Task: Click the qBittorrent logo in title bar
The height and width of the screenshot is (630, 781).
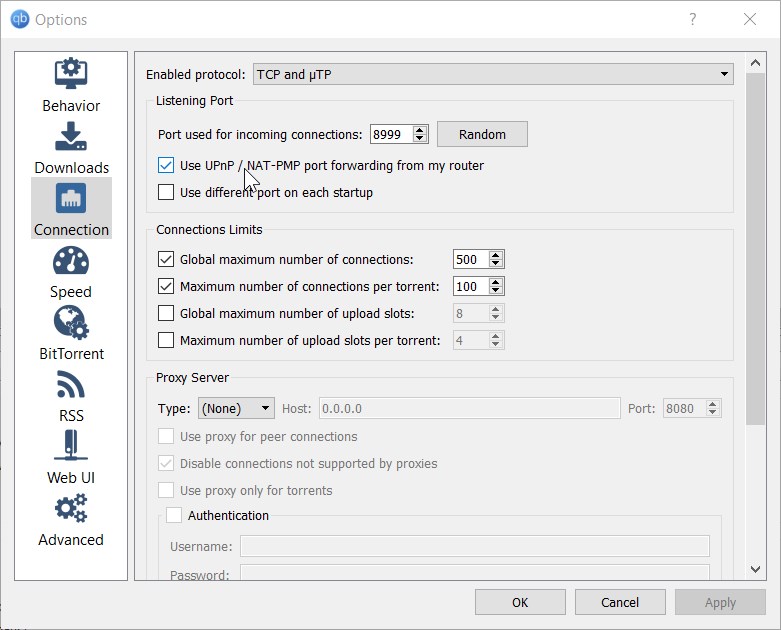Action: pyautogui.click(x=20, y=19)
